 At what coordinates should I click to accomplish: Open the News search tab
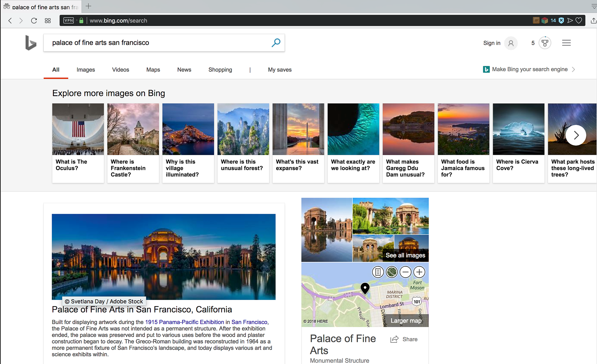click(184, 70)
